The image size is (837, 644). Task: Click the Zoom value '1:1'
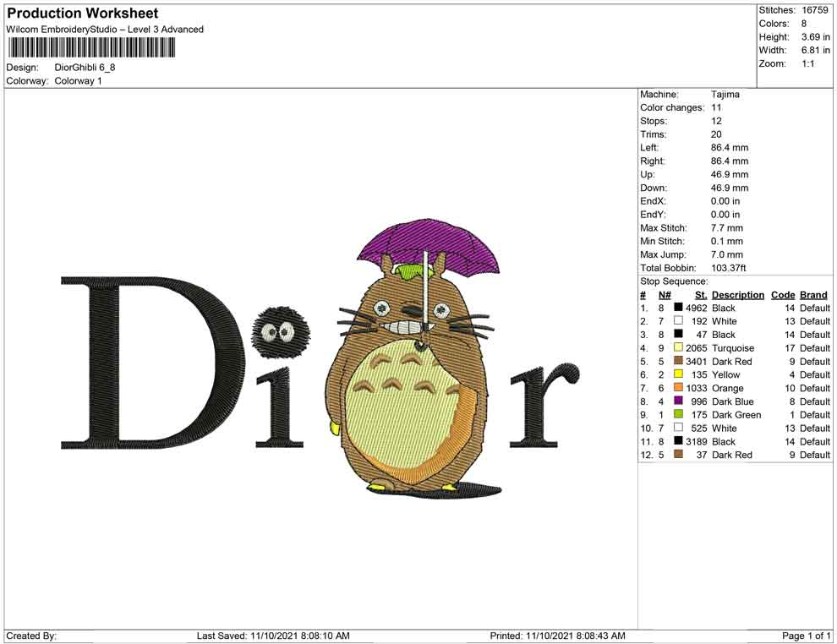point(808,63)
